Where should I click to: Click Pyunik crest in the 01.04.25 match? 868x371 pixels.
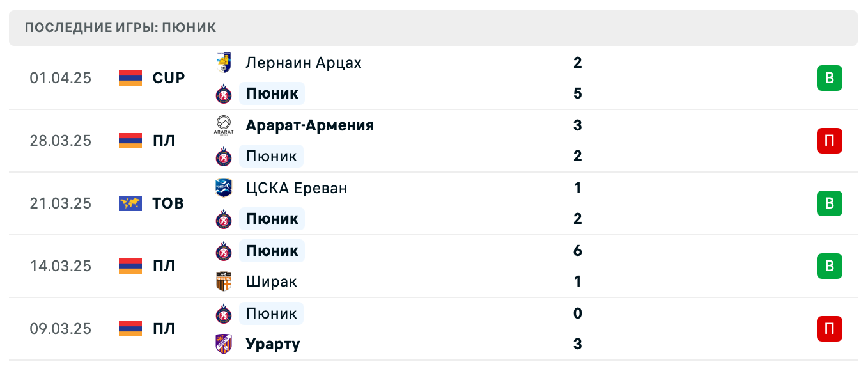click(x=224, y=94)
